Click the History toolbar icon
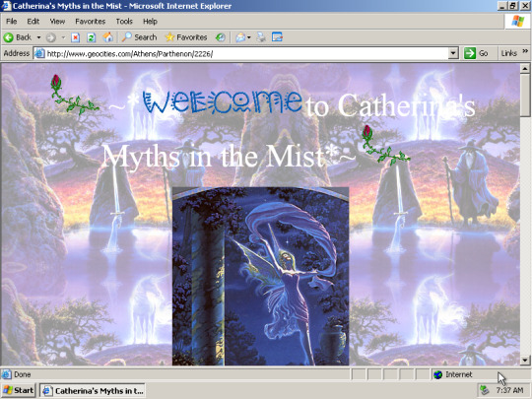532x399 pixels. click(x=221, y=37)
